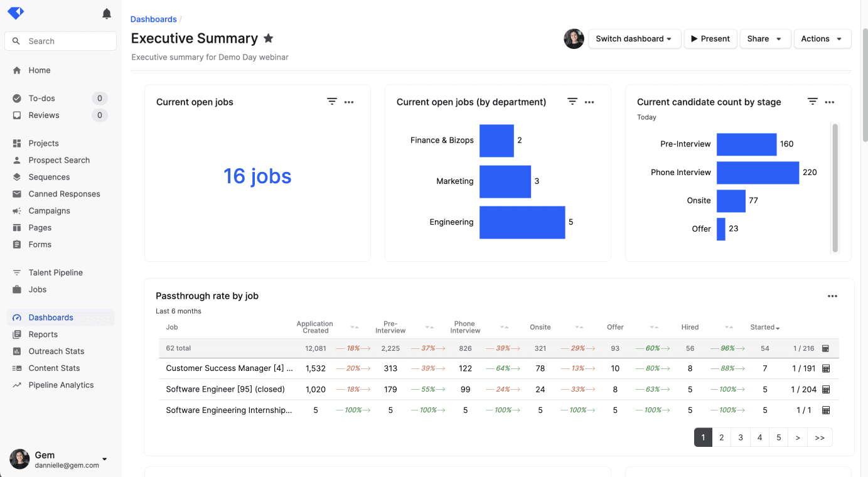Expand the Gem account menu arrow
Image resolution: width=868 pixels, height=477 pixels.
[x=105, y=459]
